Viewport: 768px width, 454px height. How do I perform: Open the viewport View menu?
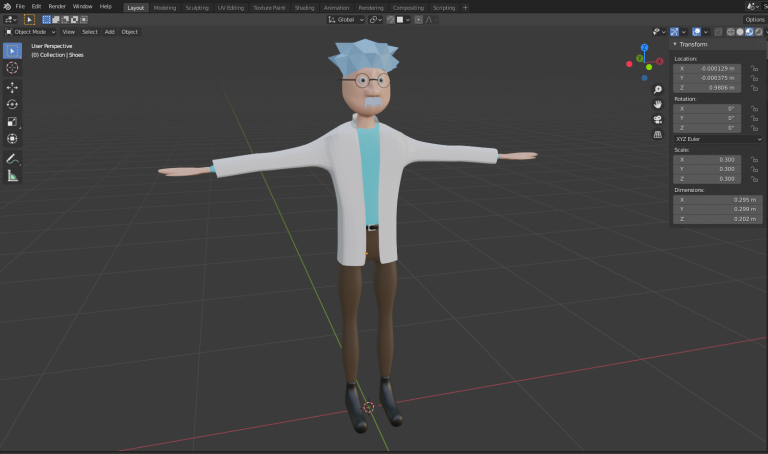pos(69,32)
